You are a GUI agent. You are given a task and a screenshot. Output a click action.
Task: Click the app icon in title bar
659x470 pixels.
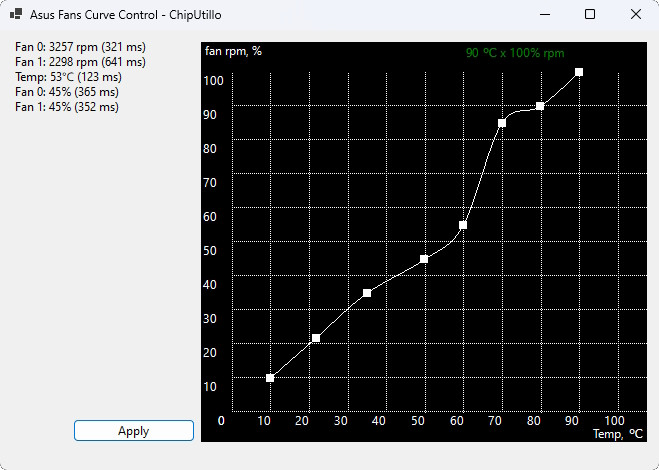(16, 14)
